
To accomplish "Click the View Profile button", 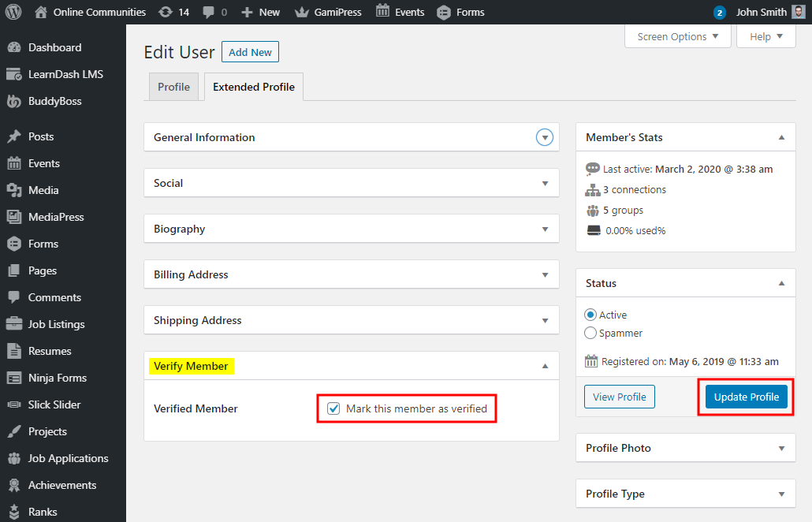I will coord(619,397).
